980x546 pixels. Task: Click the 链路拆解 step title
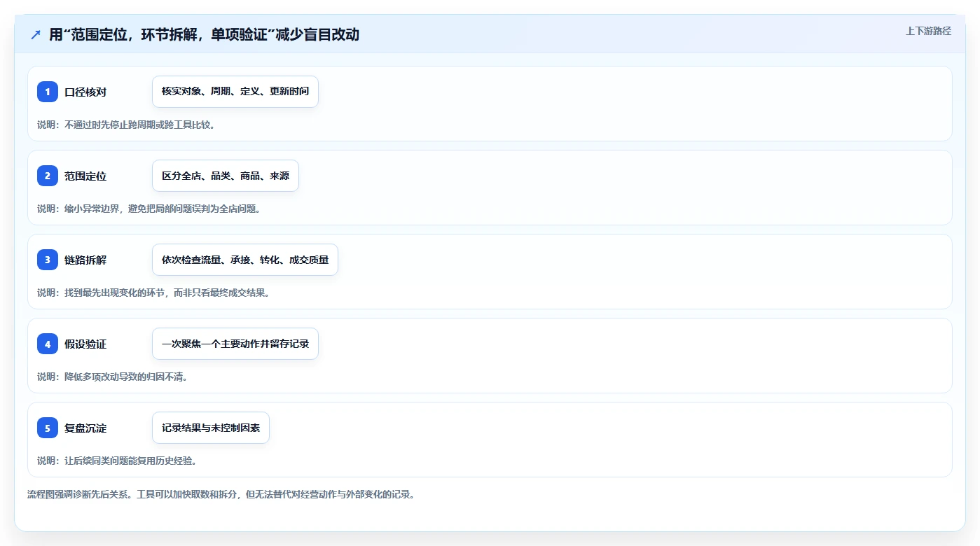coord(85,260)
